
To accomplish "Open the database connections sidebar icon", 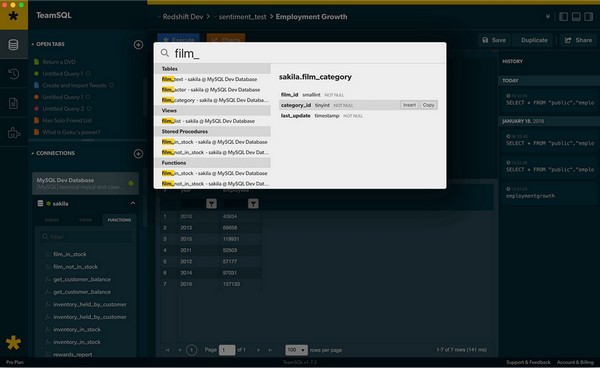I will pyautogui.click(x=13, y=45).
